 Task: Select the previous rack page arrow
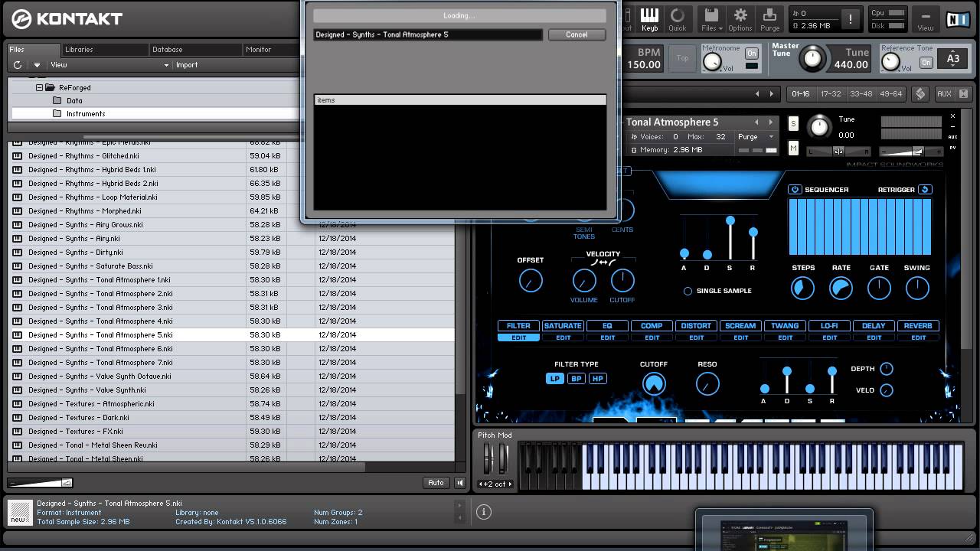pyautogui.click(x=757, y=93)
